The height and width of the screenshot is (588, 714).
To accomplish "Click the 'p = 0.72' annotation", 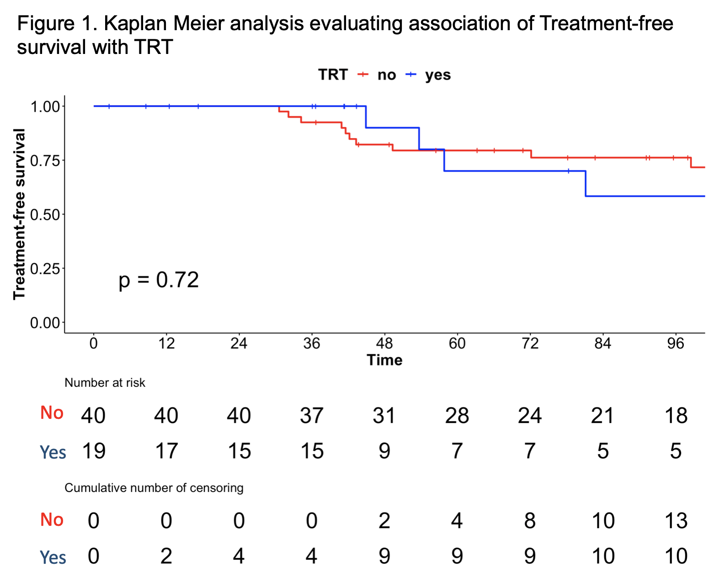I will point(159,280).
